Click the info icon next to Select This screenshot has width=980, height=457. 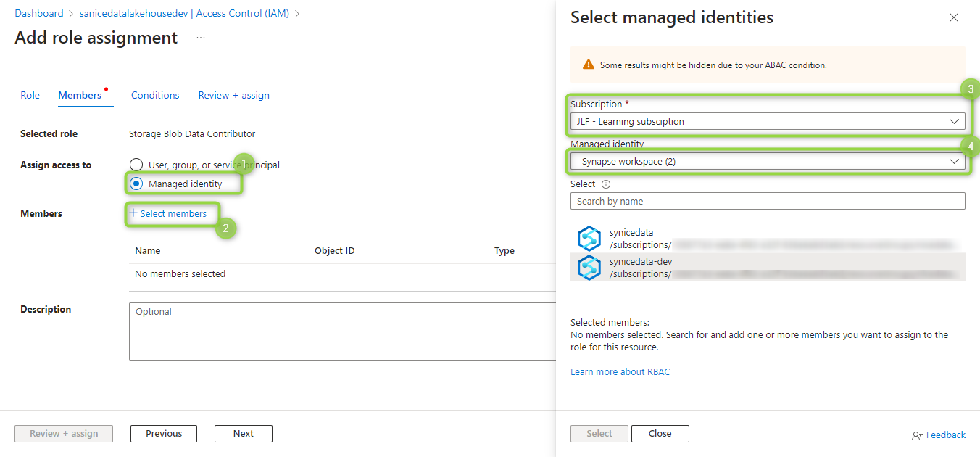(x=606, y=184)
